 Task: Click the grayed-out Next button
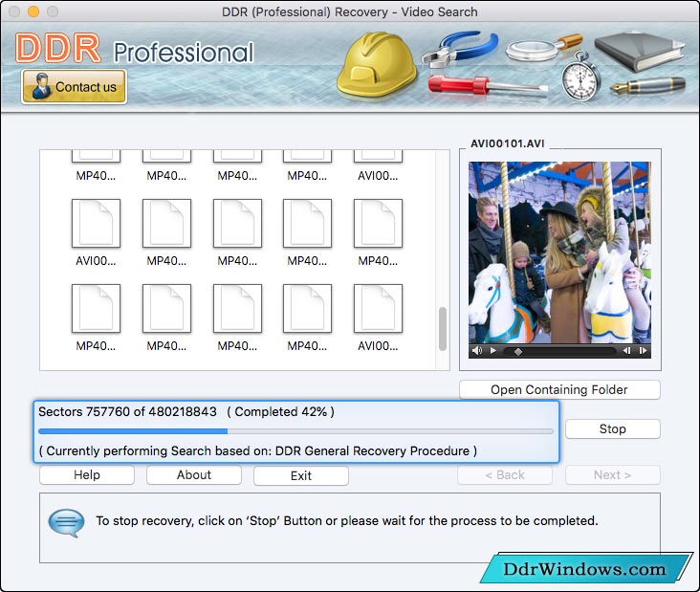[x=612, y=475]
